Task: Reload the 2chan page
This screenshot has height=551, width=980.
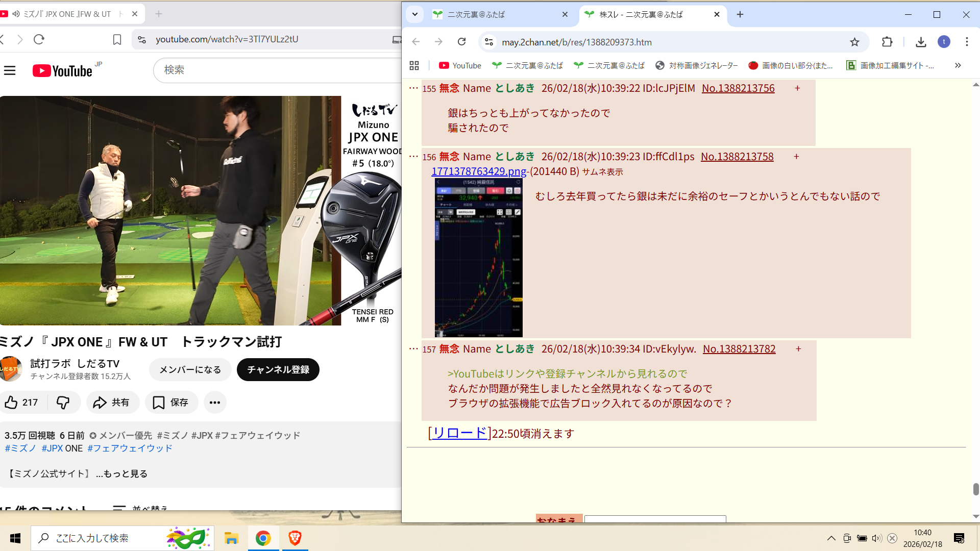Action: pos(461,42)
